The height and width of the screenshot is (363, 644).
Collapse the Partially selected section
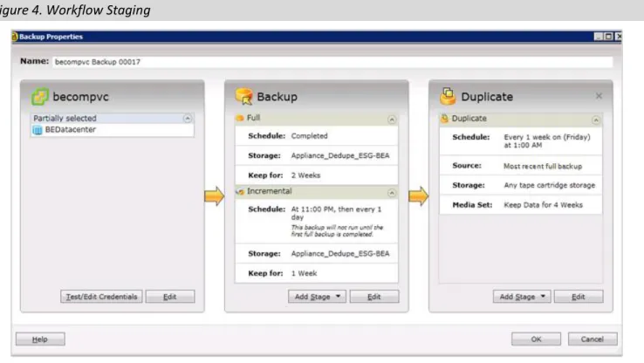pyautogui.click(x=188, y=119)
